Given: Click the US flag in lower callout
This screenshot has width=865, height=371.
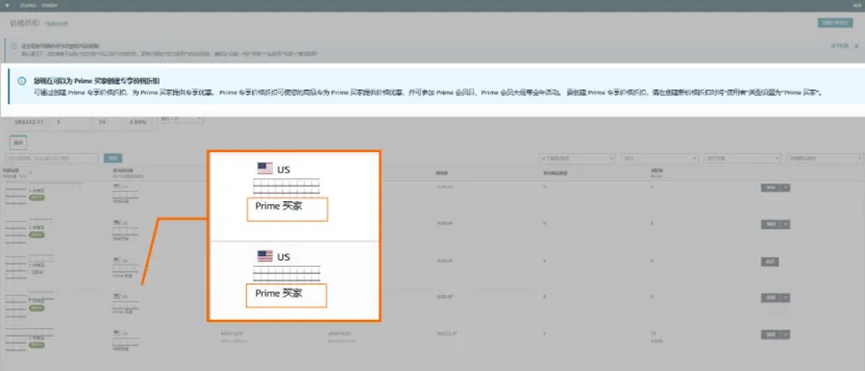Looking at the screenshot, I should pyautogui.click(x=265, y=256).
